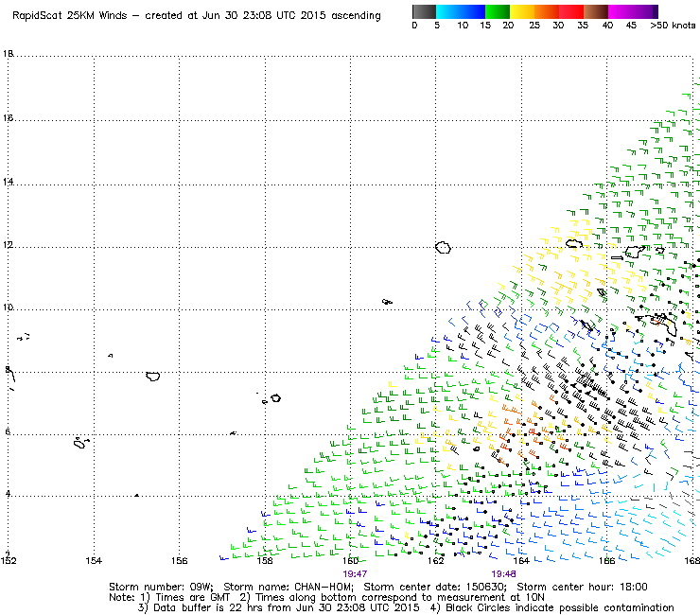Click the '12' latitude axis label
Viewport: 700px width, 615px height.
pyautogui.click(x=8, y=245)
